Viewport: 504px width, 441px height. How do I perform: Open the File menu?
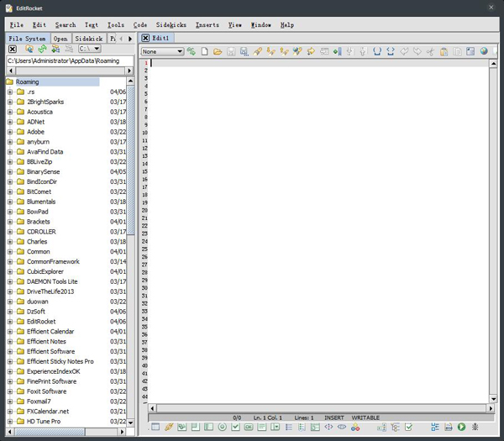(17, 24)
